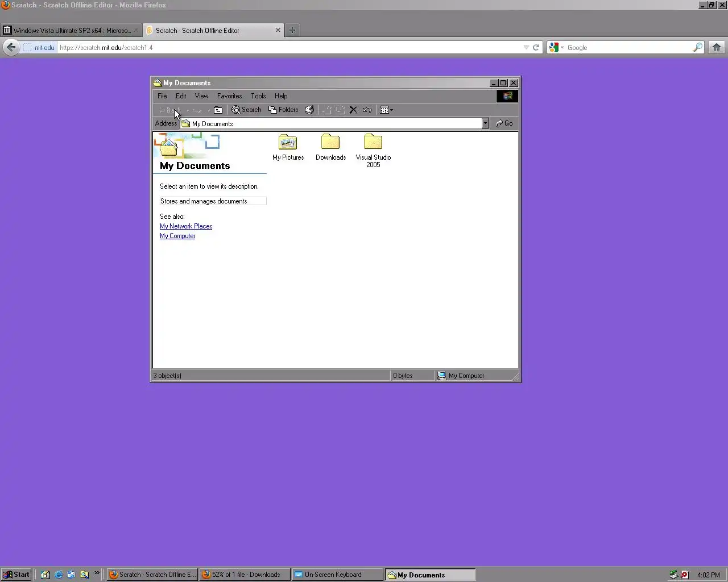Click the mit.edu site identity button
Image resolution: width=728 pixels, height=582 pixels.
39,48
